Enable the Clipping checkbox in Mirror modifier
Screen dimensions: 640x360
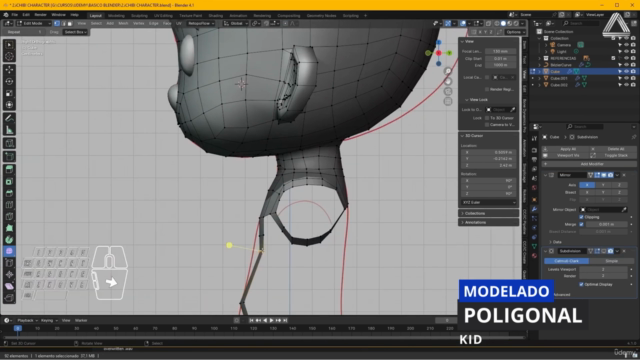[581, 217]
